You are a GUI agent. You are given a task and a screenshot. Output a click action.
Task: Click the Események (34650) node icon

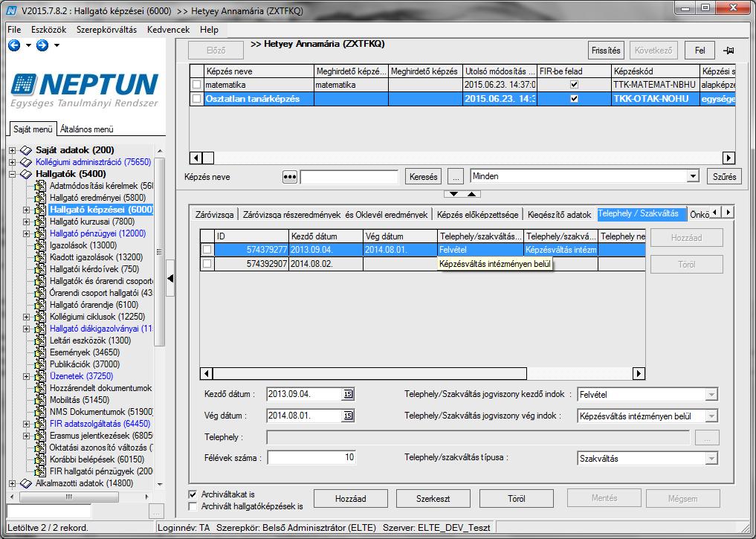click(x=40, y=352)
